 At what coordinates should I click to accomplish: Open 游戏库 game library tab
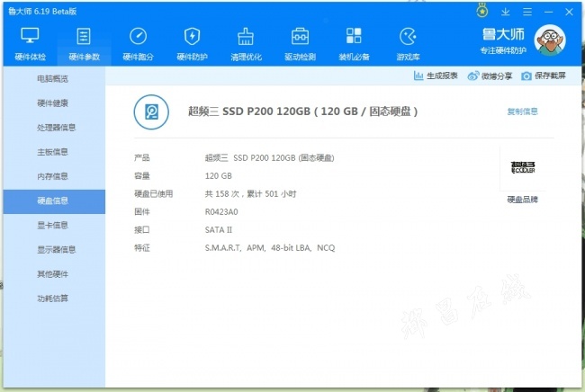pos(408,44)
